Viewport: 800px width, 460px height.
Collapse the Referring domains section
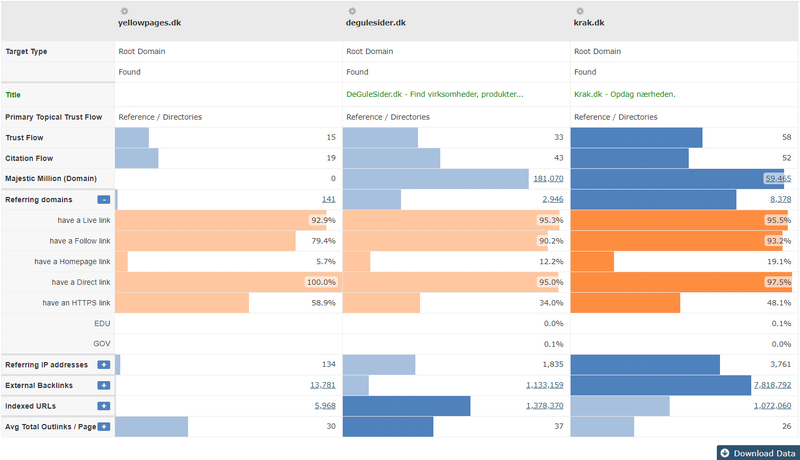click(104, 200)
